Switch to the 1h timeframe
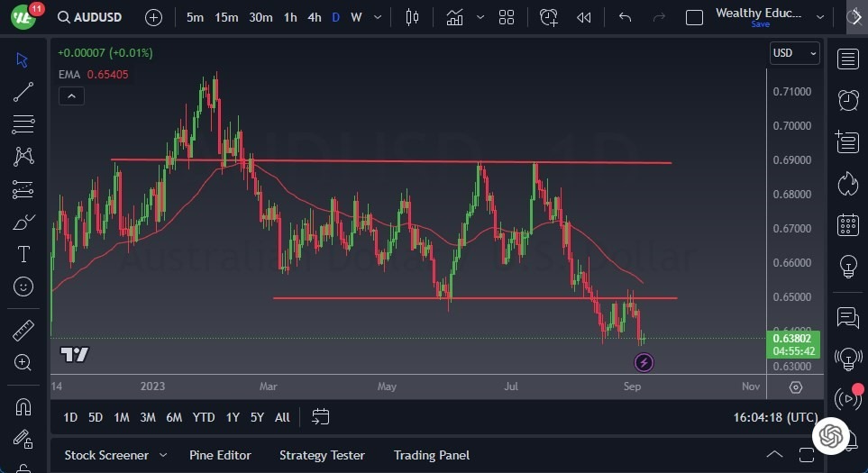 [x=290, y=17]
